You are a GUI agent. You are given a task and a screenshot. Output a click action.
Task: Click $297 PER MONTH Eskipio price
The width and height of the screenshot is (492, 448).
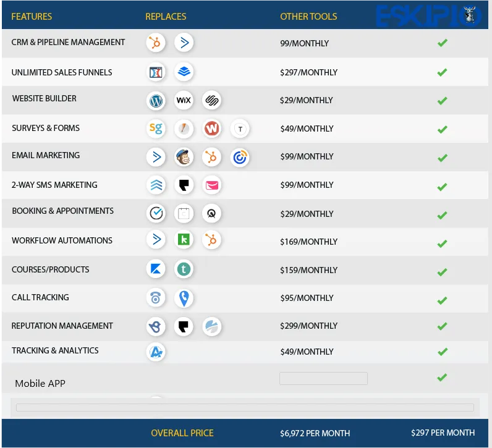pyautogui.click(x=443, y=433)
